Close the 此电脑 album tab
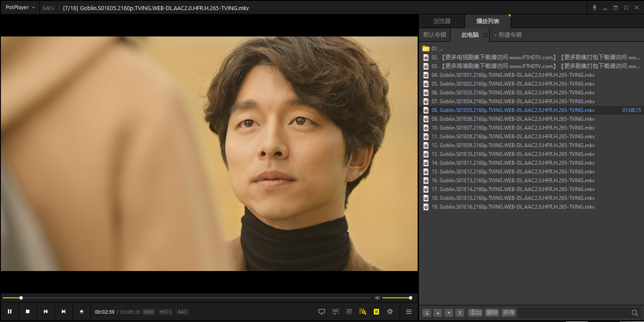 [485, 35]
